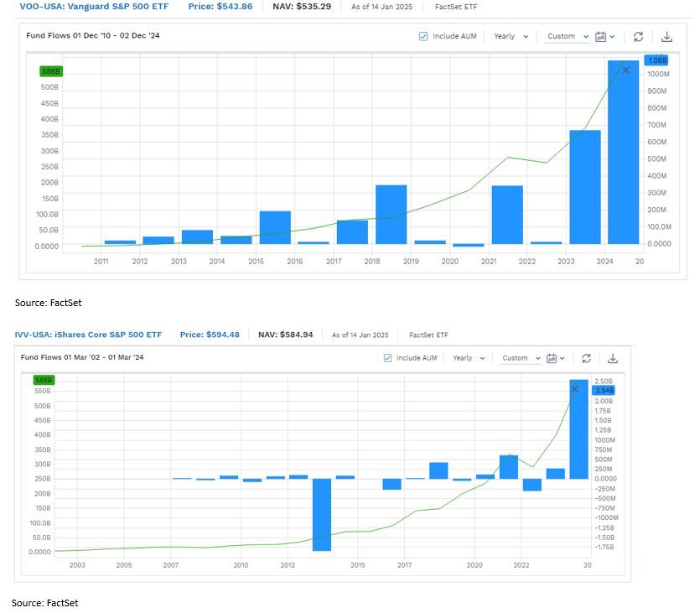
Task: Expand calendar chevron arrow in IVV chart
Action: point(562,358)
